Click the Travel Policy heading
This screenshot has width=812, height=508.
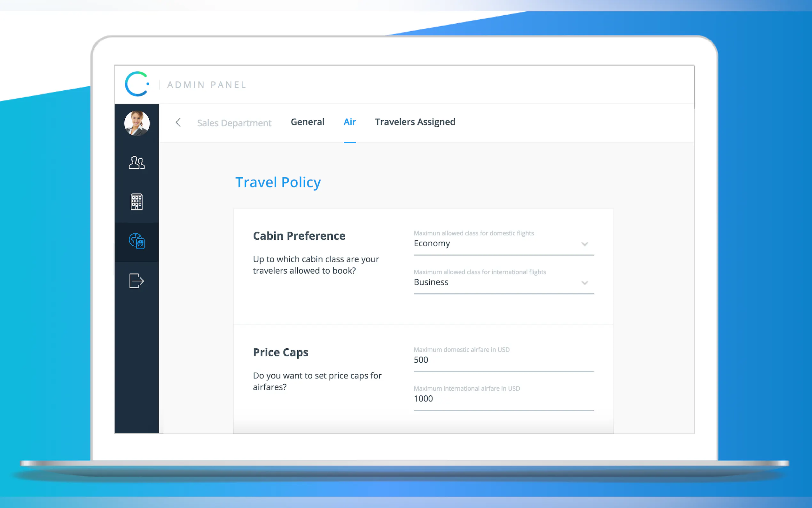[x=278, y=182]
